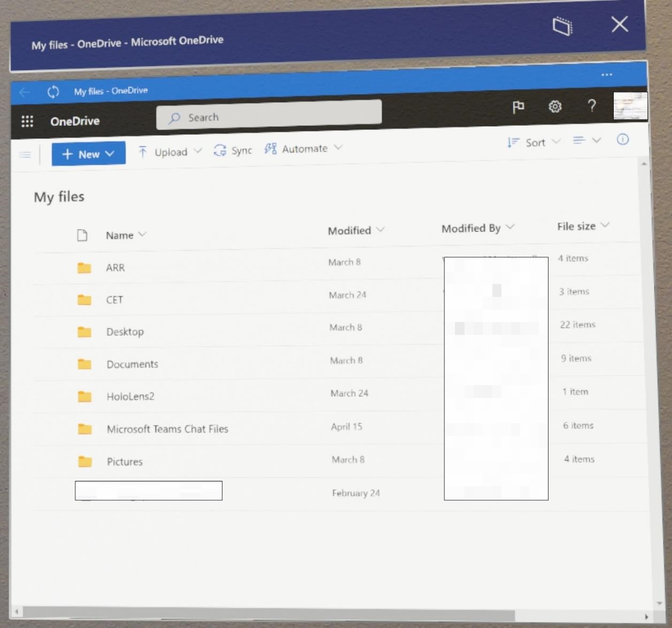This screenshot has width=672, height=628.
Task: Open the Microsoft Teams Chat Files folder
Action: click(x=168, y=428)
